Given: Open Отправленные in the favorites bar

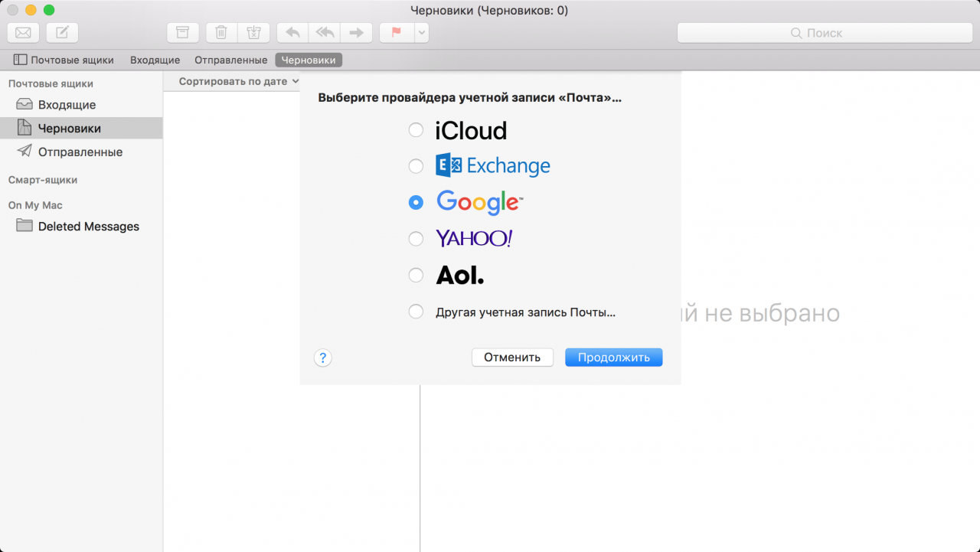Looking at the screenshot, I should [230, 60].
